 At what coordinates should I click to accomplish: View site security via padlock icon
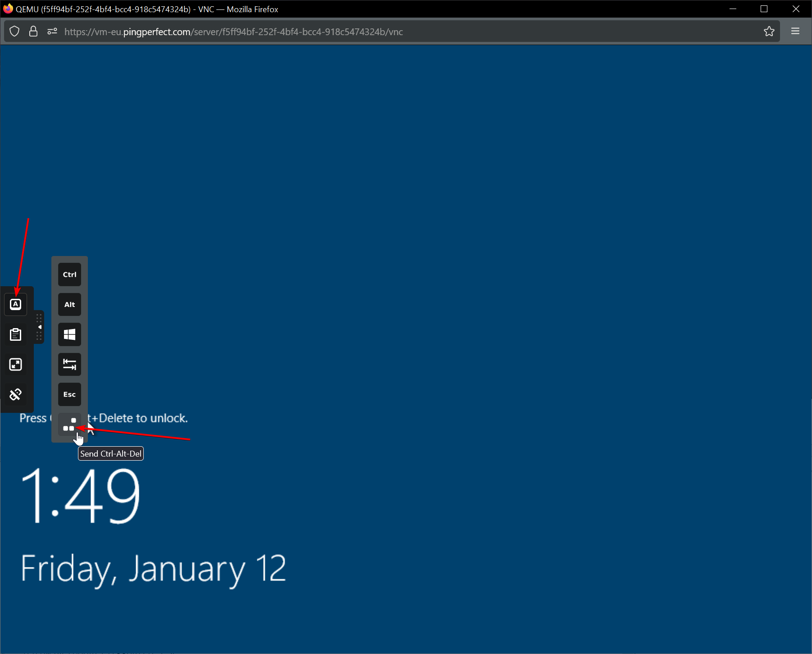pos(33,32)
